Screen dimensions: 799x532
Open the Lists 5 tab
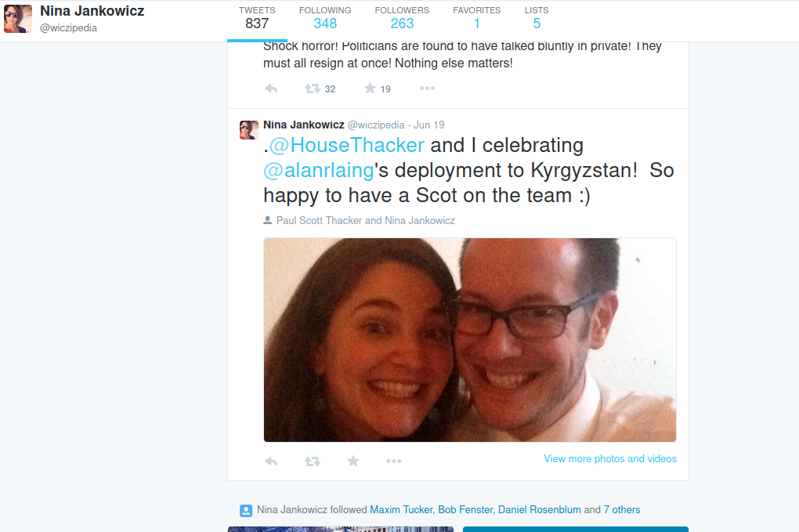[x=537, y=18]
